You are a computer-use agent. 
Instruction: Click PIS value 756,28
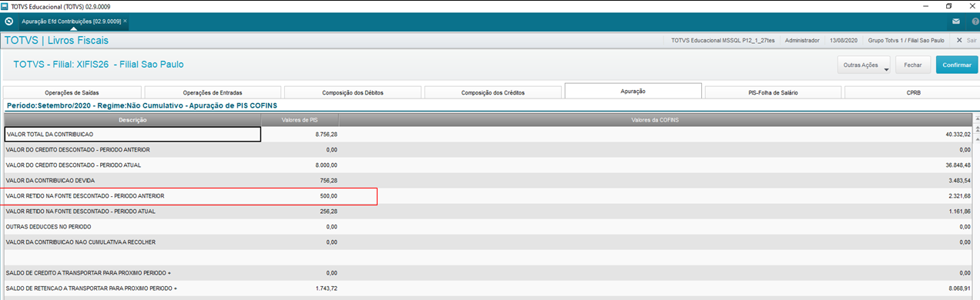328,180
